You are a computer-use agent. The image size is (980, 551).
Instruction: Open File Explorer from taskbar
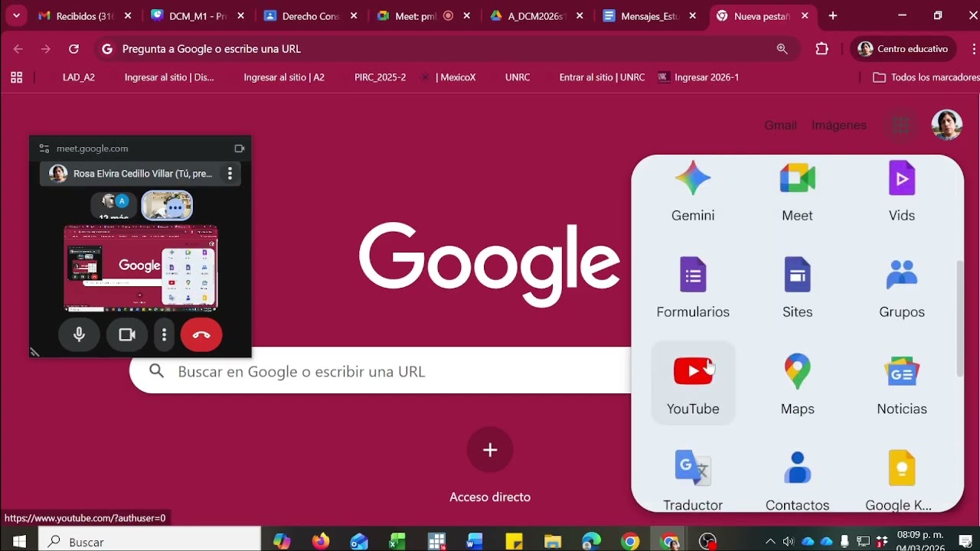pos(552,541)
